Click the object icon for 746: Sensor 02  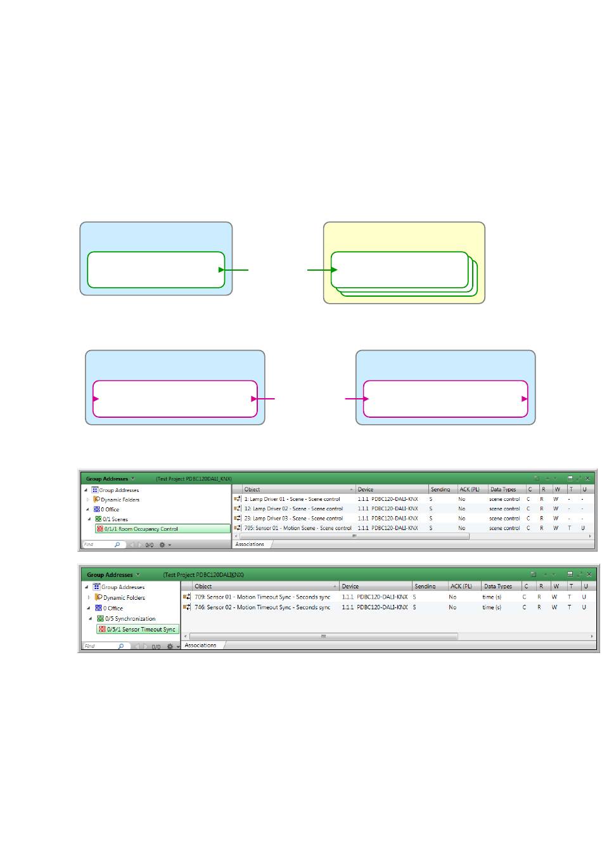(x=187, y=607)
